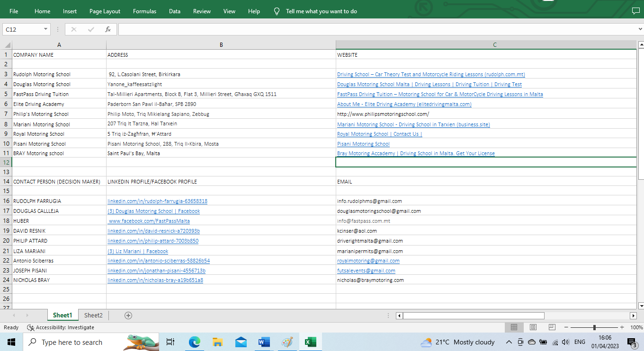644x351 pixels.
Task: Open the Pisani Motoring School website link
Action: pyautogui.click(x=363, y=144)
